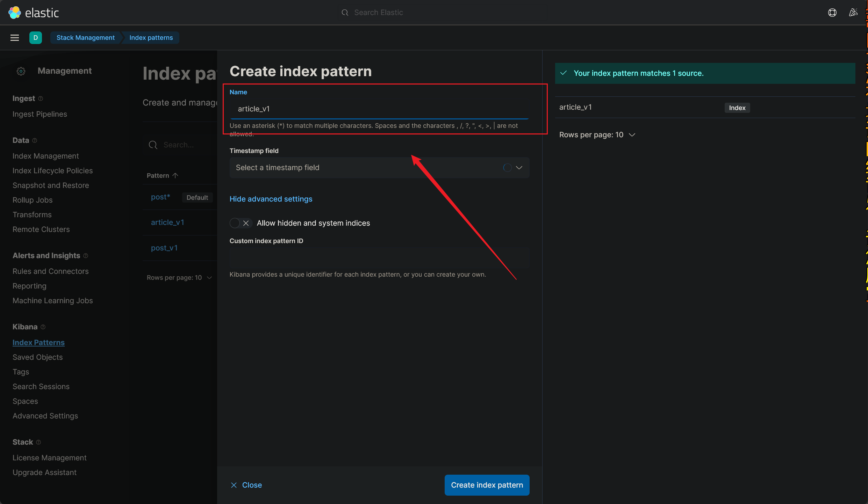Click Hide advanced settings link
Screen dimensions: 868x504
click(271, 199)
